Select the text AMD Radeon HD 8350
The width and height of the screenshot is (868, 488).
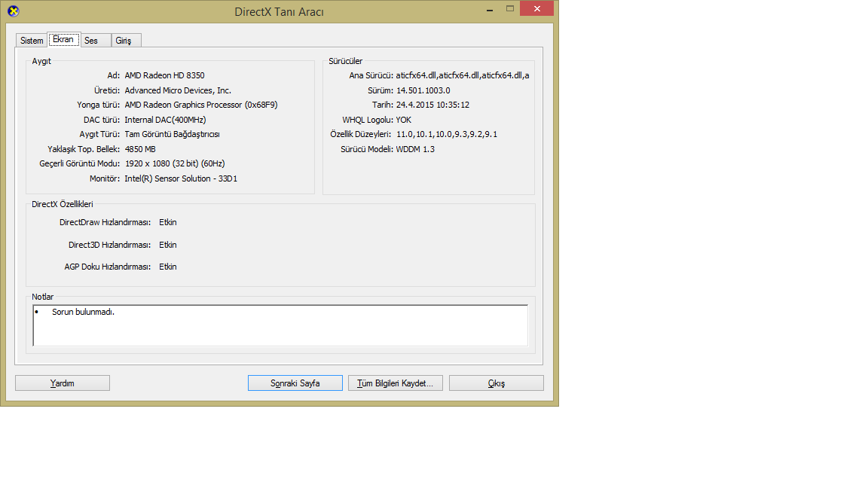pyautogui.click(x=164, y=75)
